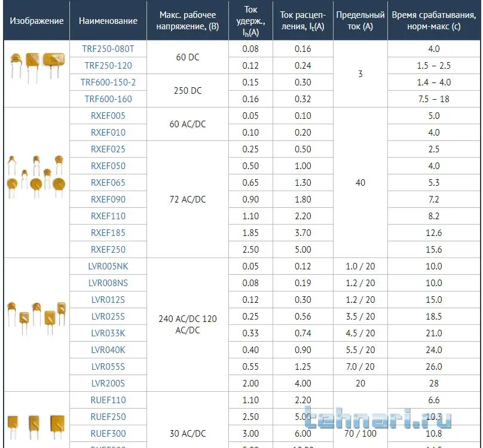Open the LVR055S product link
Viewport: 483px width, 448px height.
click(108, 367)
